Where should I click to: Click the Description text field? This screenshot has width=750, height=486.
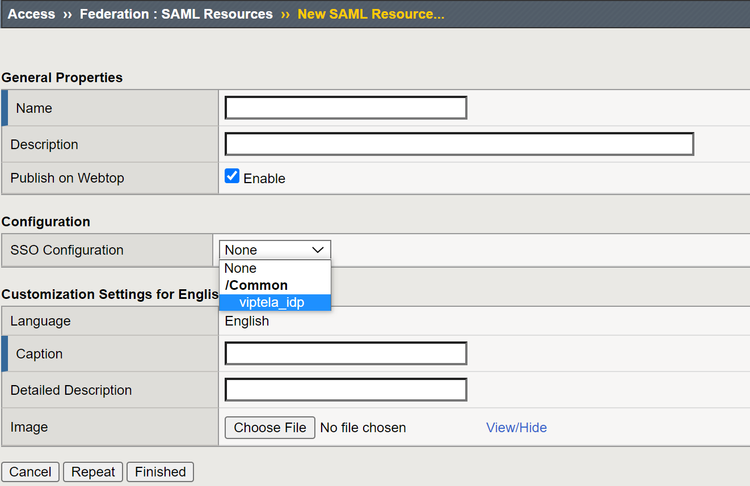(x=459, y=144)
